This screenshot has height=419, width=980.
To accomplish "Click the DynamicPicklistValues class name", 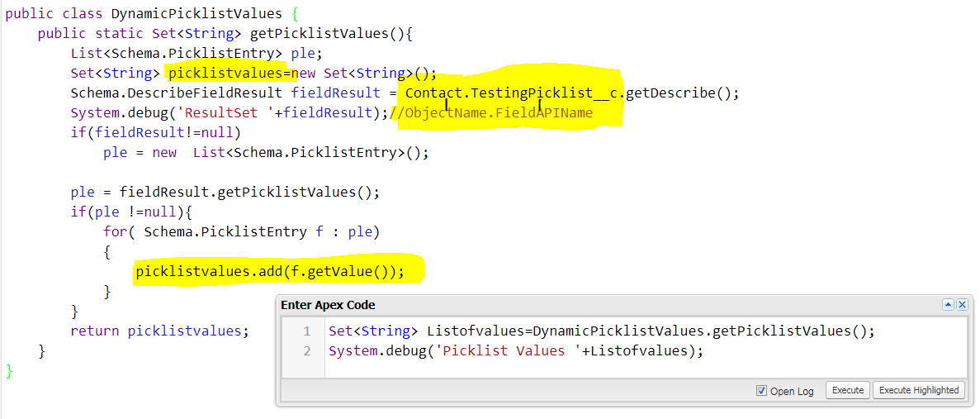I will (x=198, y=14).
